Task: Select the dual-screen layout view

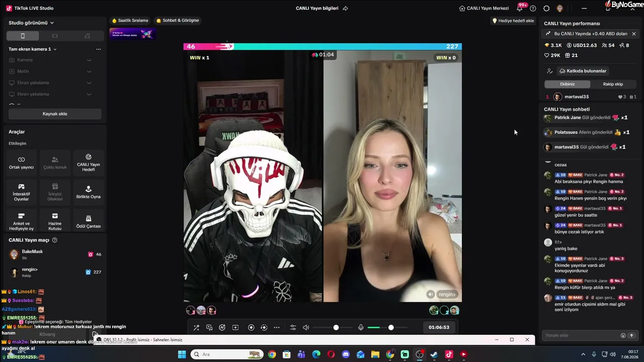Action: (x=87, y=36)
